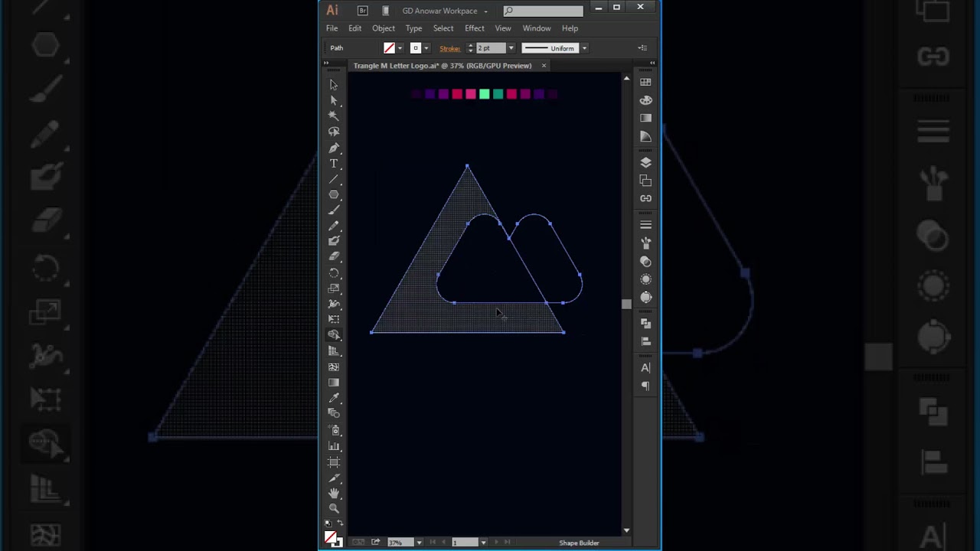Open the stroke color dropdown arrow
980x551 pixels.
(426, 48)
